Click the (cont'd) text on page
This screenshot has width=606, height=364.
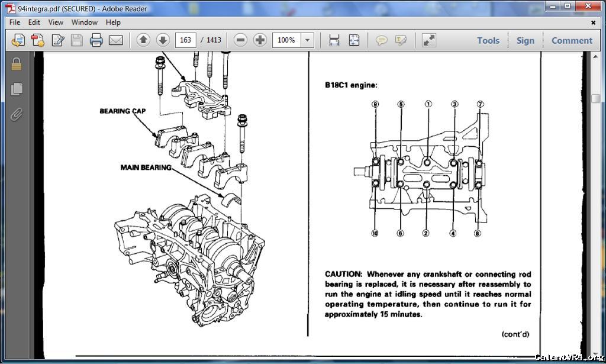click(x=515, y=334)
